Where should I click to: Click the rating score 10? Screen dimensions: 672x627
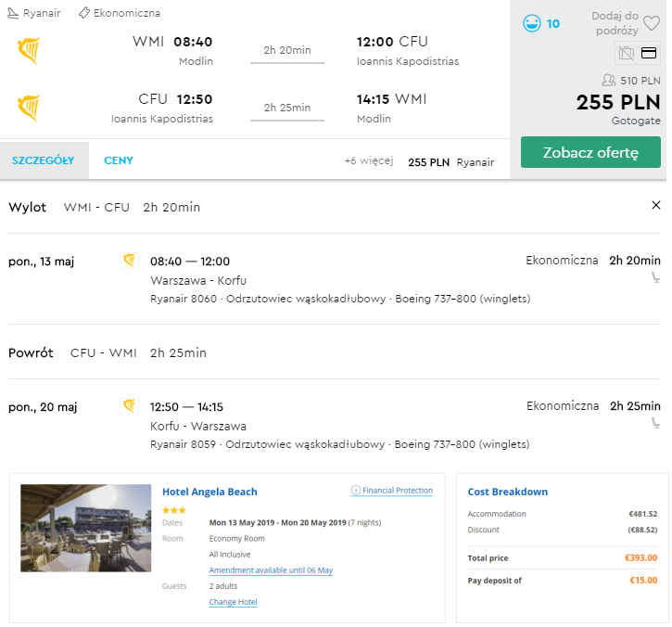tap(552, 23)
